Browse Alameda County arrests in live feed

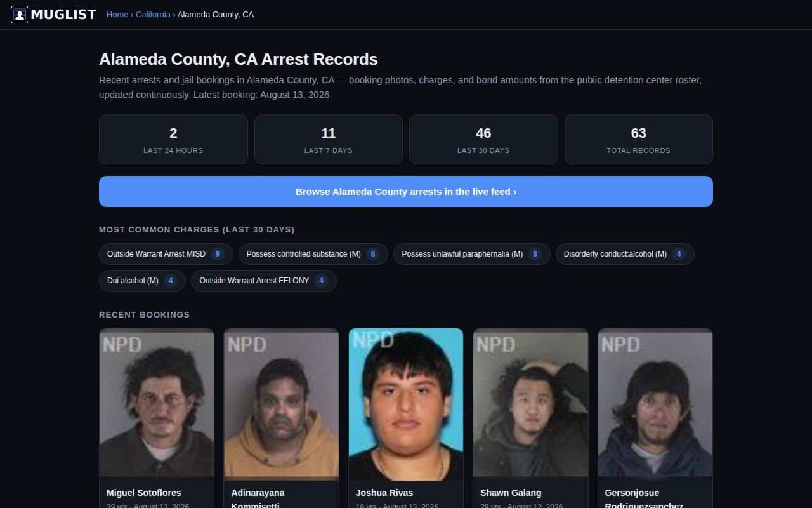point(406,191)
